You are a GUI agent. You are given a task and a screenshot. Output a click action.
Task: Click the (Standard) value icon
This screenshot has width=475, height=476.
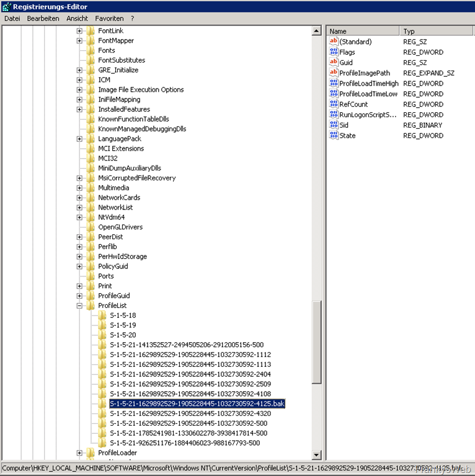click(334, 42)
